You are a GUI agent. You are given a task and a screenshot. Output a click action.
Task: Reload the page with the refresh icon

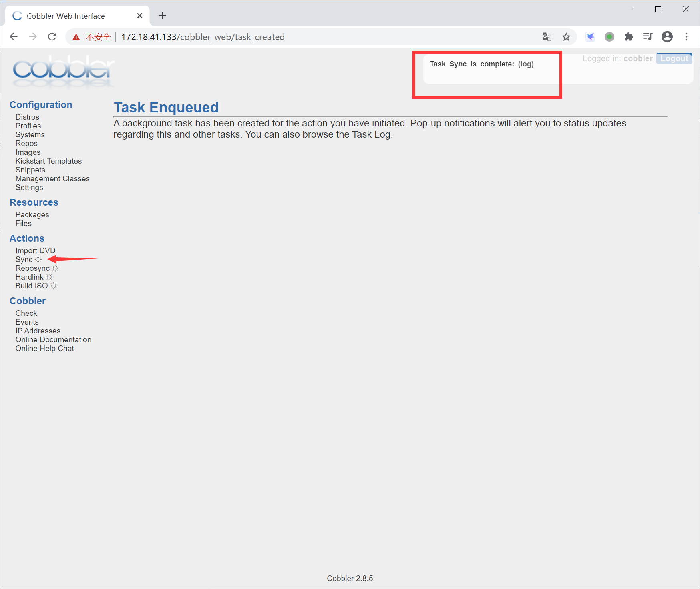52,37
